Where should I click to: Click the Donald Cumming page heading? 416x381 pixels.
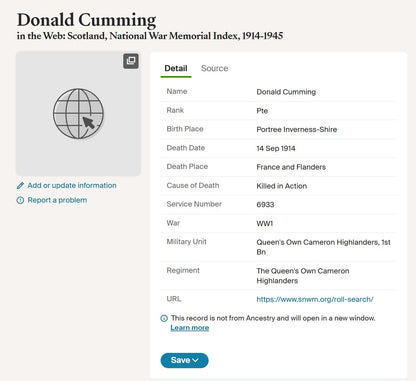[x=86, y=20]
